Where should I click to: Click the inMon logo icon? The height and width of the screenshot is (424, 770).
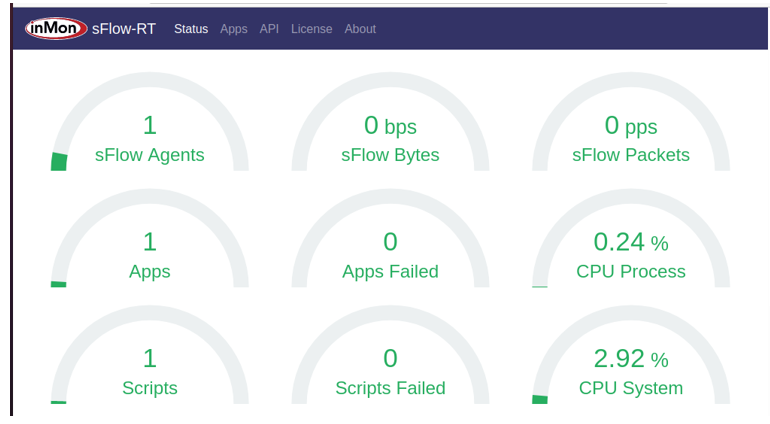[x=56, y=29]
